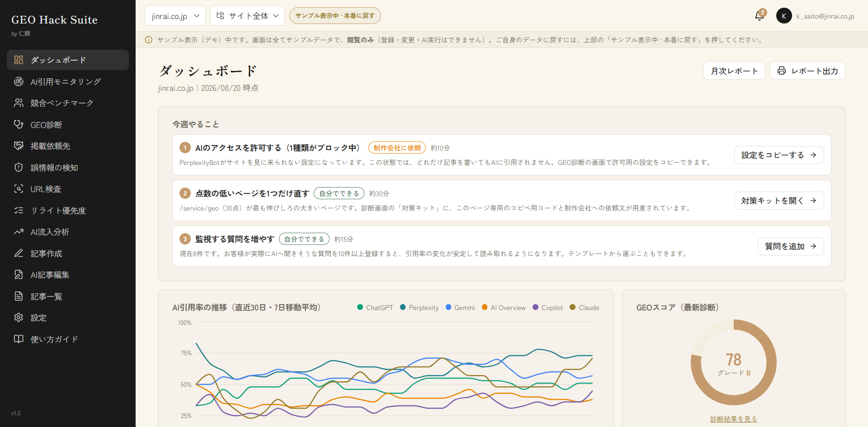Viewport: 868px width, 427px height.
Task: Click サンプル表示中・本番に戻す button
Action: point(335,16)
